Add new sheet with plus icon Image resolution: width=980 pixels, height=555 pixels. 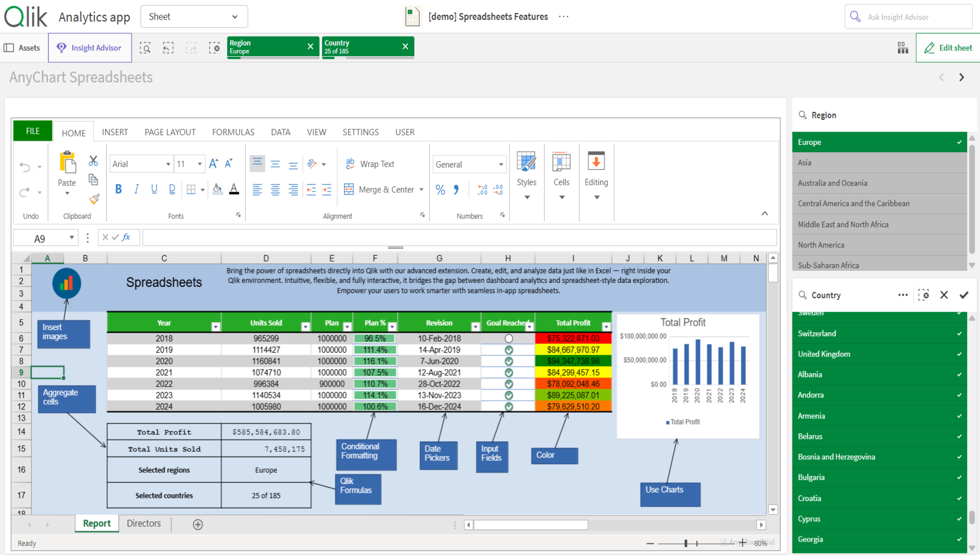click(x=198, y=525)
